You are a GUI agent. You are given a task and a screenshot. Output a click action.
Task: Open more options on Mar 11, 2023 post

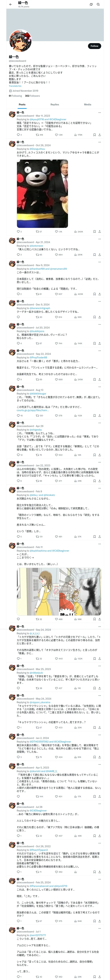pyautogui.click(x=99, y=113)
